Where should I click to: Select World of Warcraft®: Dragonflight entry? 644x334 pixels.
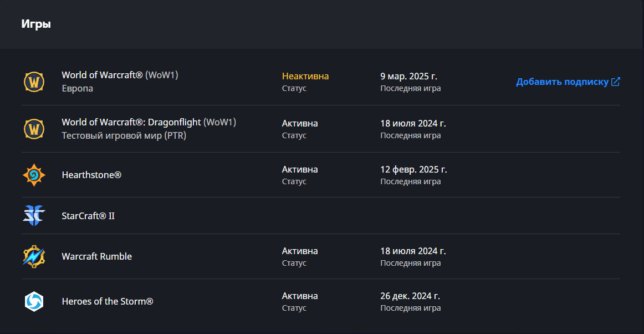coord(149,122)
